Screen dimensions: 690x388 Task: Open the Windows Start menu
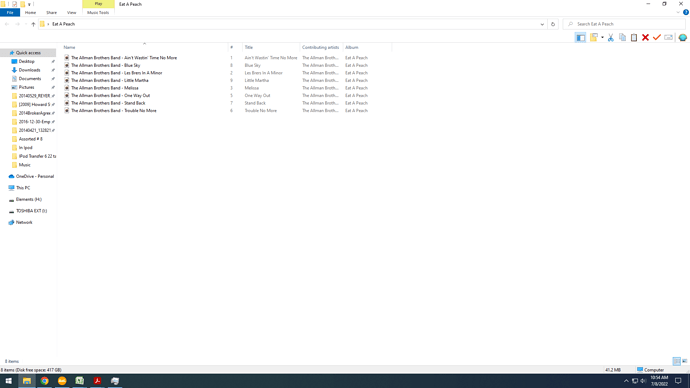8,381
